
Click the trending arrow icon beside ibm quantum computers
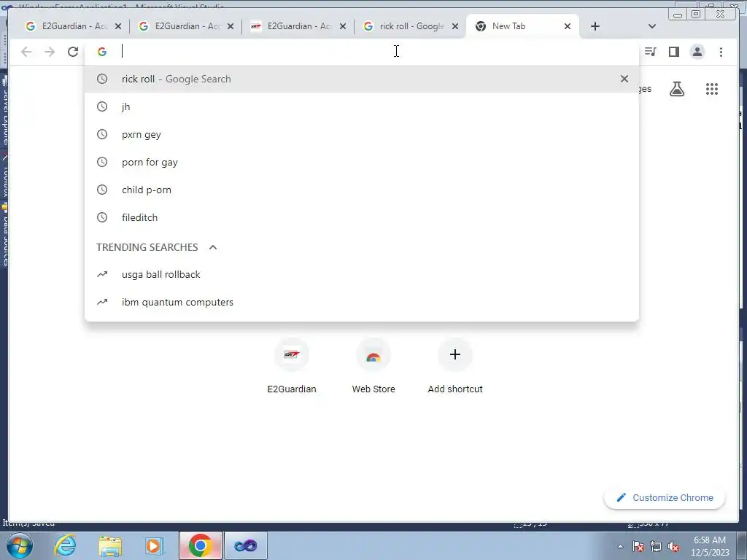click(x=102, y=302)
